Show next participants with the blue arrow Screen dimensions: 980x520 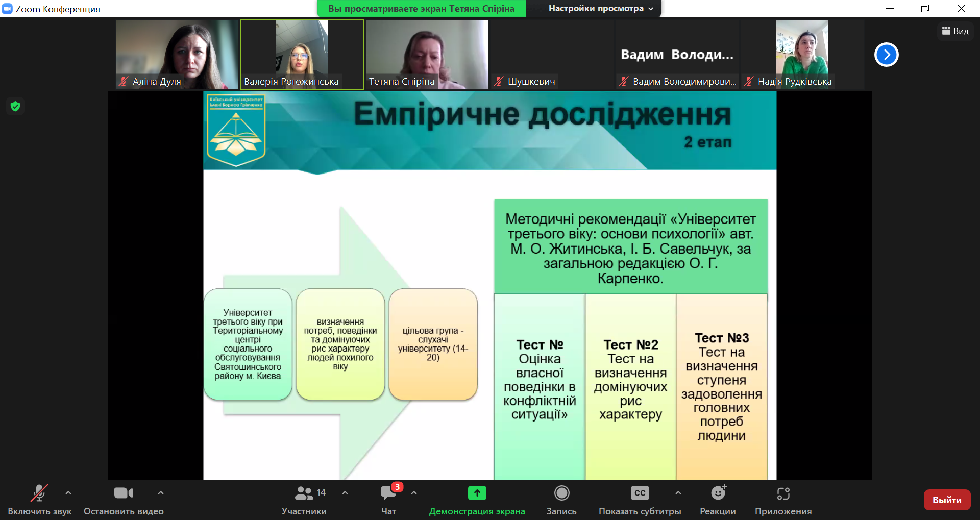(887, 55)
